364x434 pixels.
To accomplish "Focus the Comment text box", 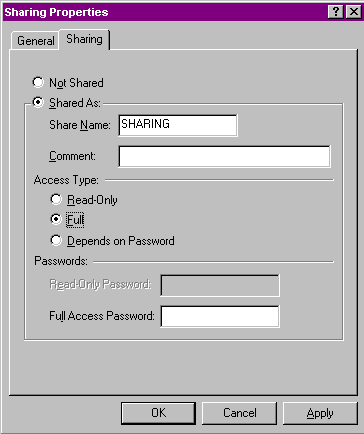I will pos(224,156).
